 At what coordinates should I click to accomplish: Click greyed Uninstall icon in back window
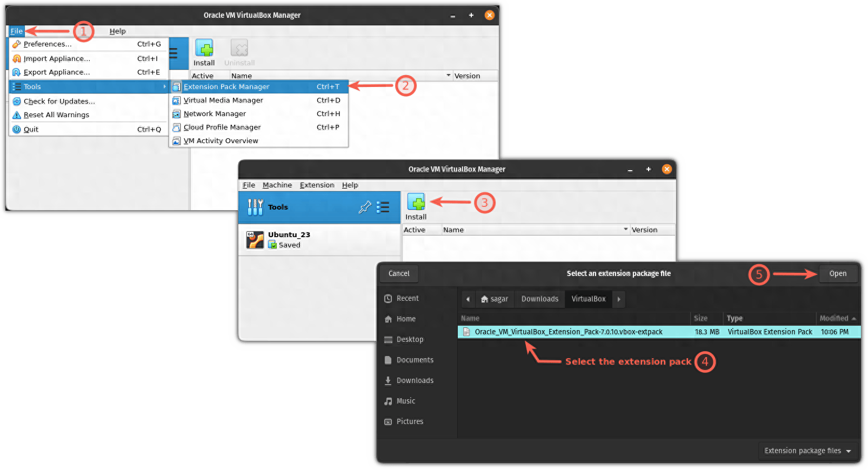tap(239, 48)
